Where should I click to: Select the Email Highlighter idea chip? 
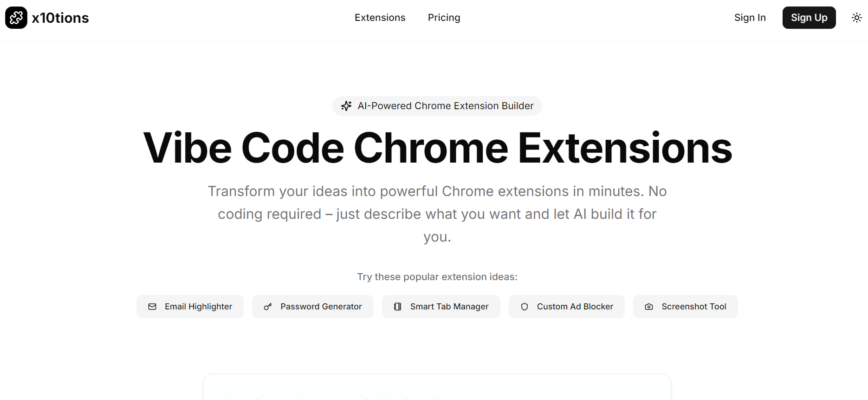(190, 307)
